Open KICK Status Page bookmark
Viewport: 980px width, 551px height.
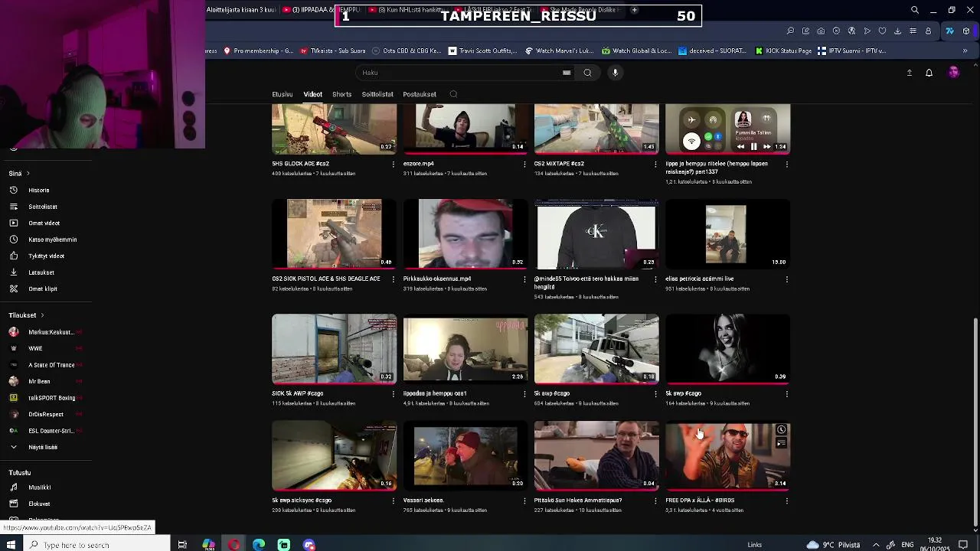pyautogui.click(x=782, y=51)
